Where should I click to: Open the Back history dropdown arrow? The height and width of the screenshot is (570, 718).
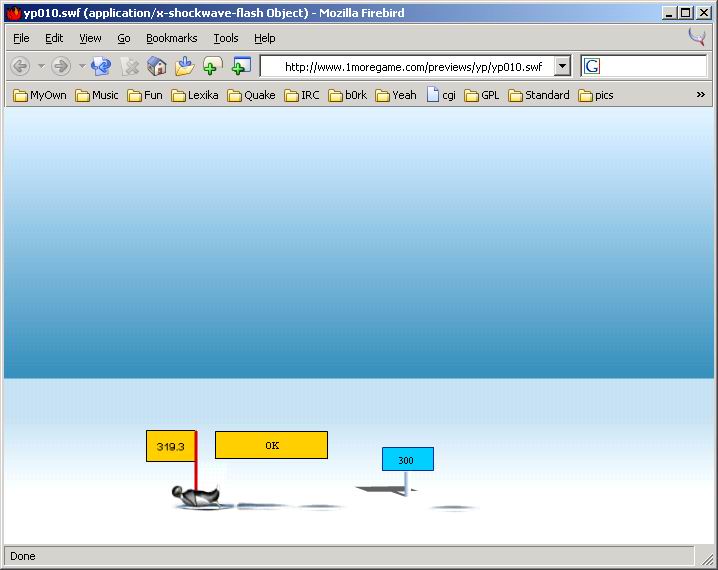[x=41, y=66]
